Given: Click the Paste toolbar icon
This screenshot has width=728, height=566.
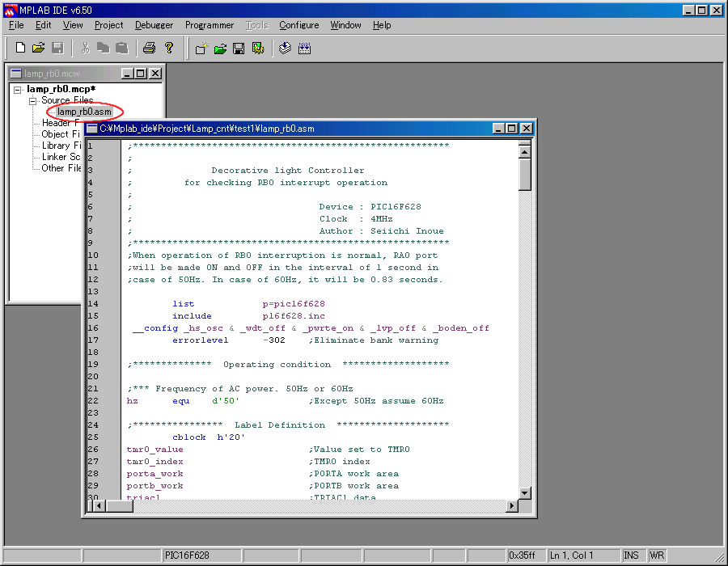Looking at the screenshot, I should click(x=121, y=48).
